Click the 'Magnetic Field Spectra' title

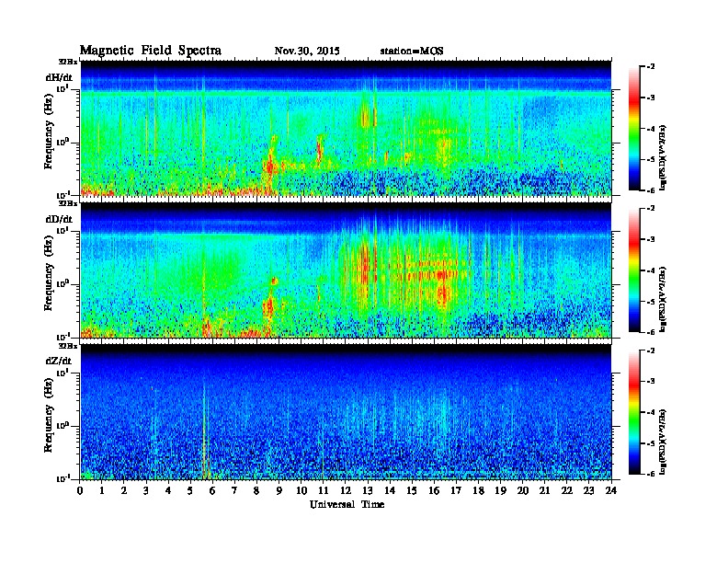coord(151,51)
